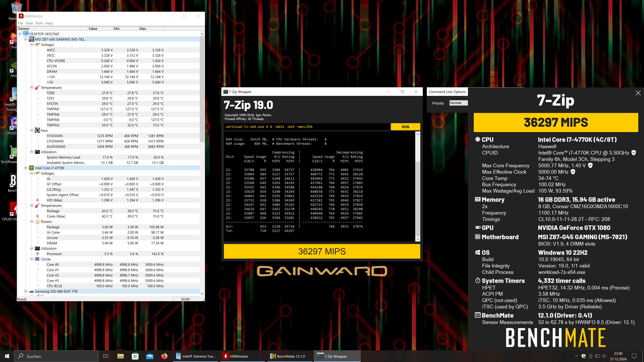Click the System Timers stopwatch icon
The width and height of the screenshot is (644, 362).
[477, 281]
